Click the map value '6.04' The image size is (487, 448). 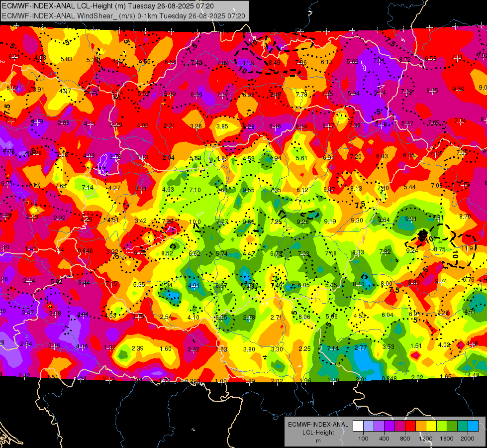click(388, 315)
